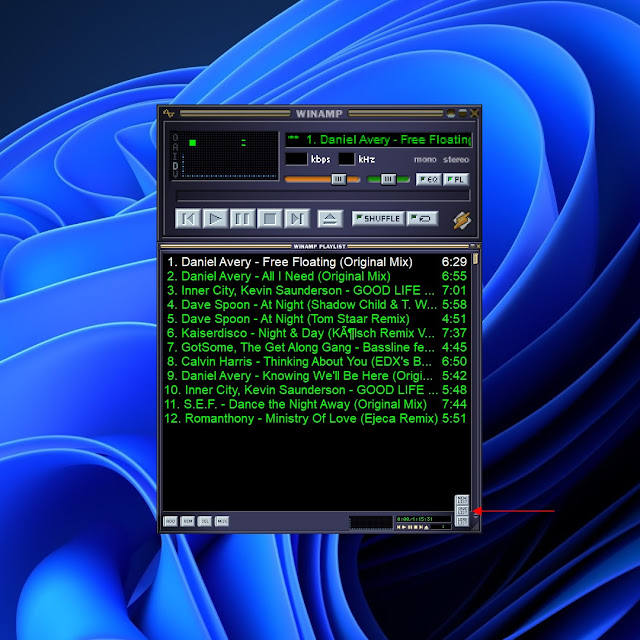The image size is (640, 640).
Task: Click the playlist mini previous button
Action: coord(398,527)
